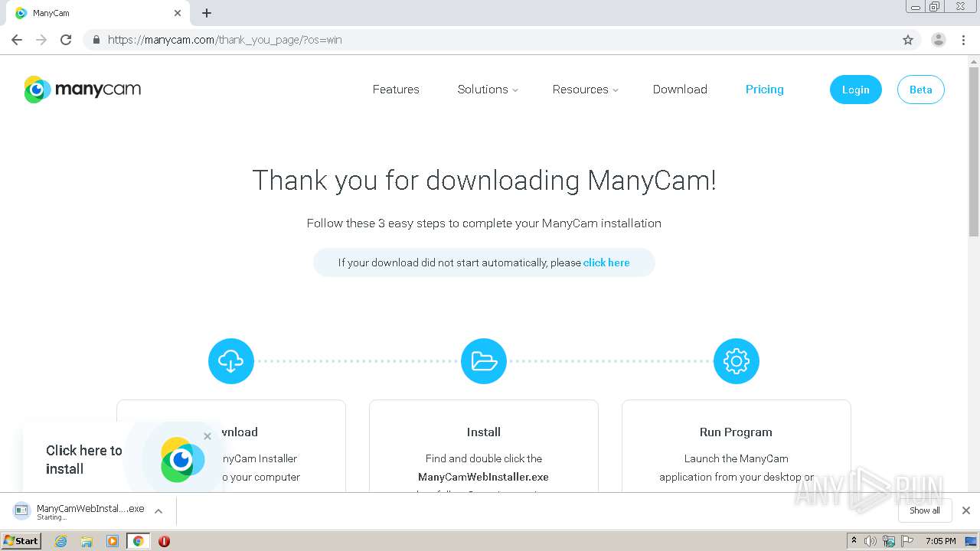The height and width of the screenshot is (551, 980).
Task: Click the ManyCamWebInstal....exe download item
Action: [x=88, y=511]
